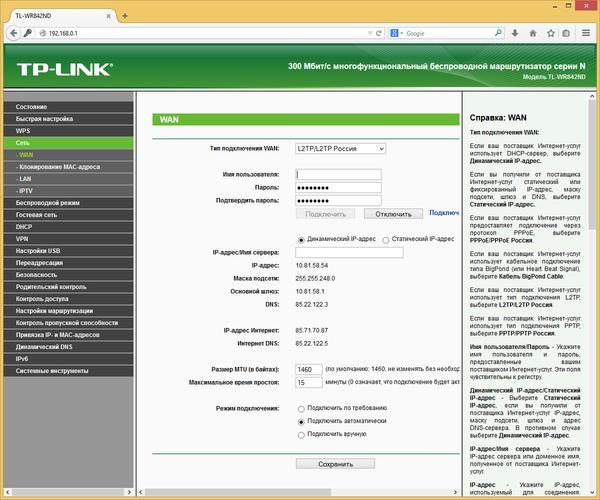Click the Сохранить button
600x500 pixels.
pos(335,464)
